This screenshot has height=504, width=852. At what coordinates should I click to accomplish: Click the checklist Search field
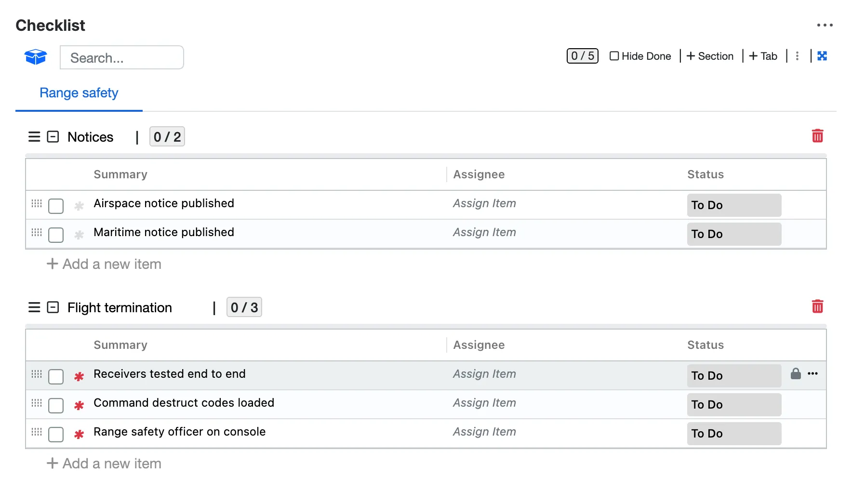point(122,57)
